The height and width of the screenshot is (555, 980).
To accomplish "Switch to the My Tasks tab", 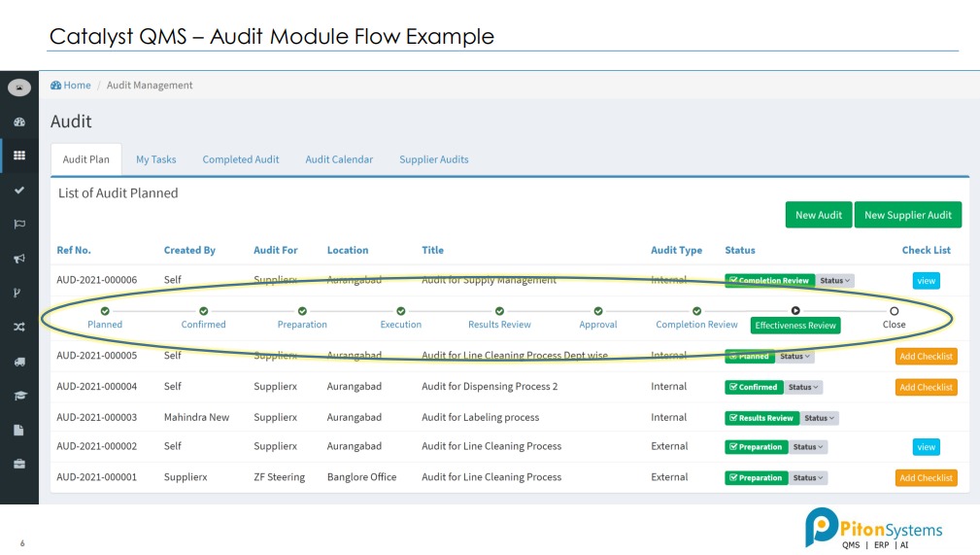I will 156,159.
